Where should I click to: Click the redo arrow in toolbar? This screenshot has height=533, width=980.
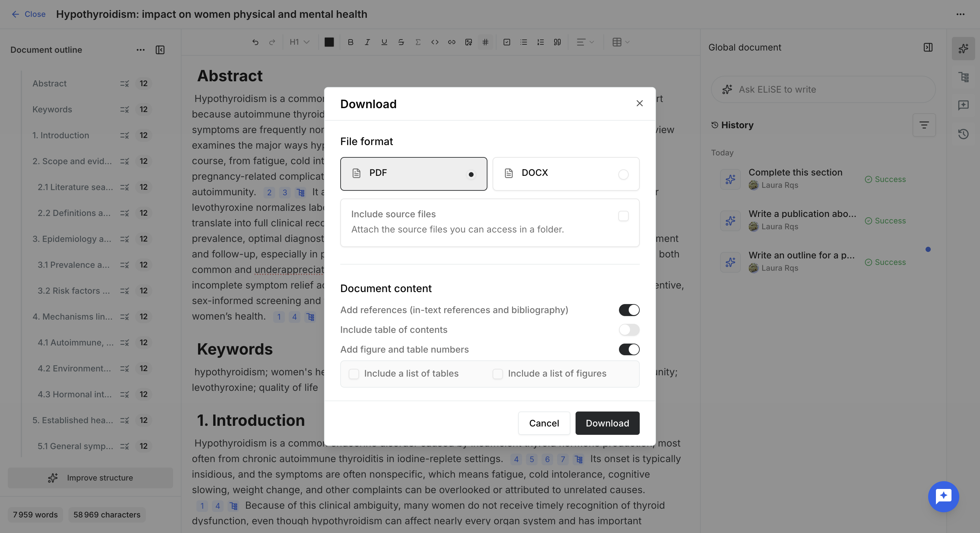click(272, 42)
